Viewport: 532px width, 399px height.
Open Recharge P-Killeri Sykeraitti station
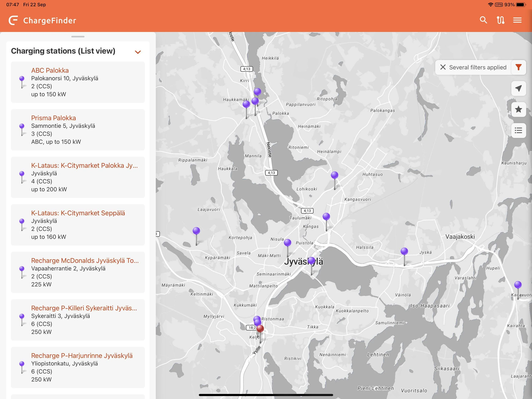click(84, 308)
